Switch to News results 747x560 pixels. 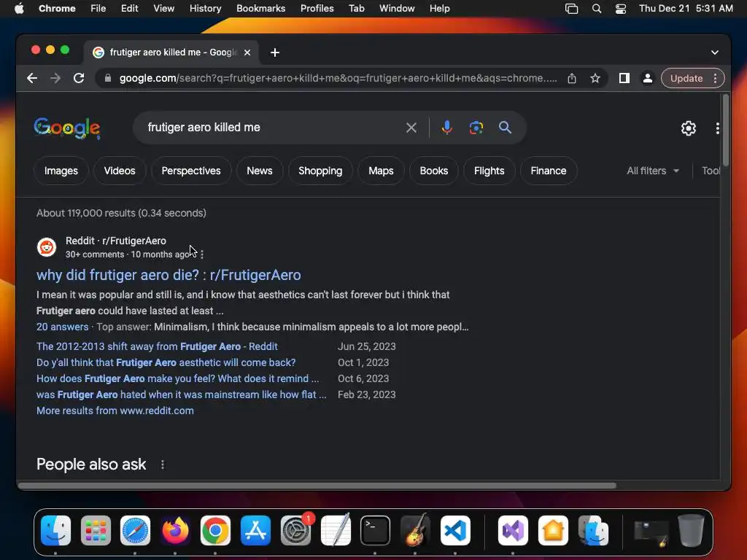(260, 171)
